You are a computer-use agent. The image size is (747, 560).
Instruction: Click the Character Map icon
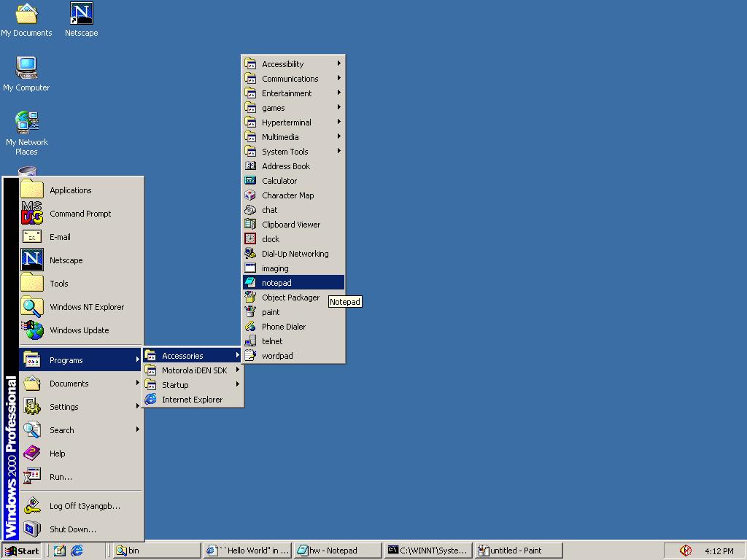[250, 195]
